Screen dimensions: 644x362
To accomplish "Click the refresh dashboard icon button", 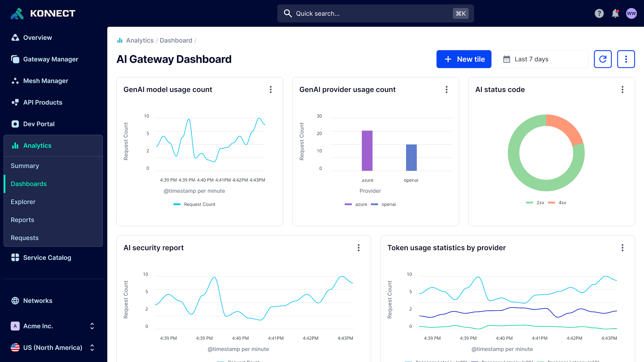I will (x=602, y=59).
